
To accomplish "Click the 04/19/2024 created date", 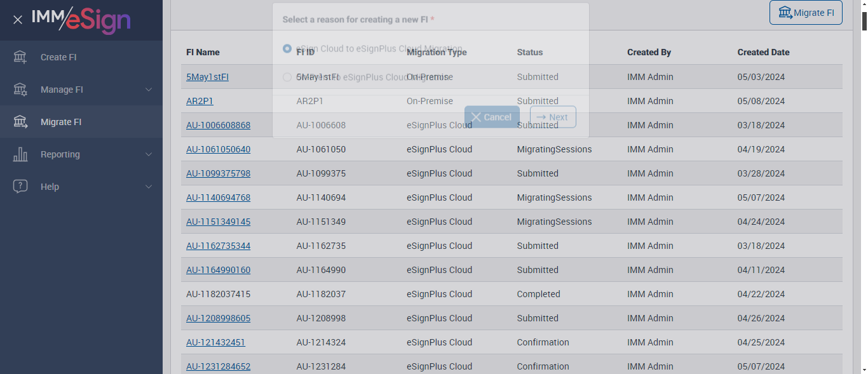I will 761,149.
